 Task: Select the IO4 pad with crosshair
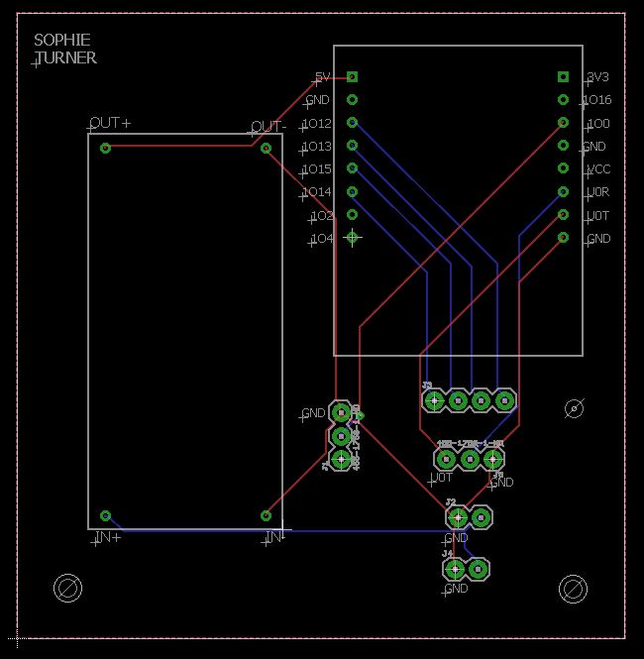click(352, 237)
